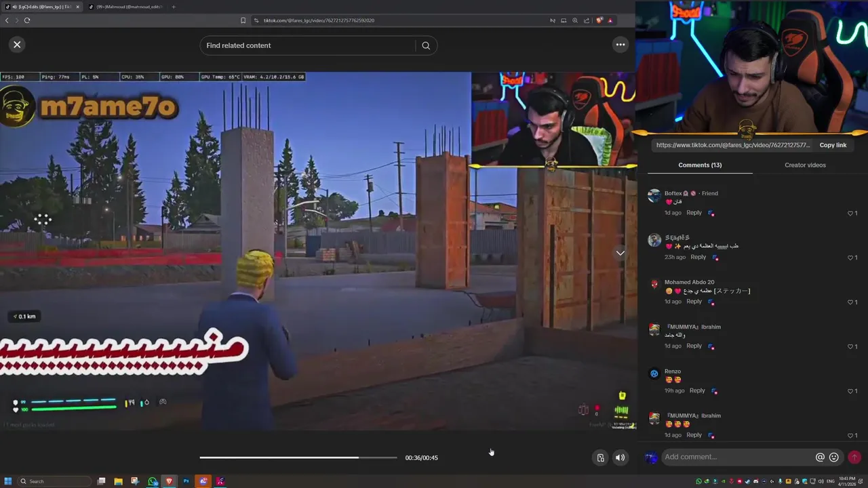868x488 pixels.
Task: Open WhatsApp from the taskbar
Action: point(153,481)
